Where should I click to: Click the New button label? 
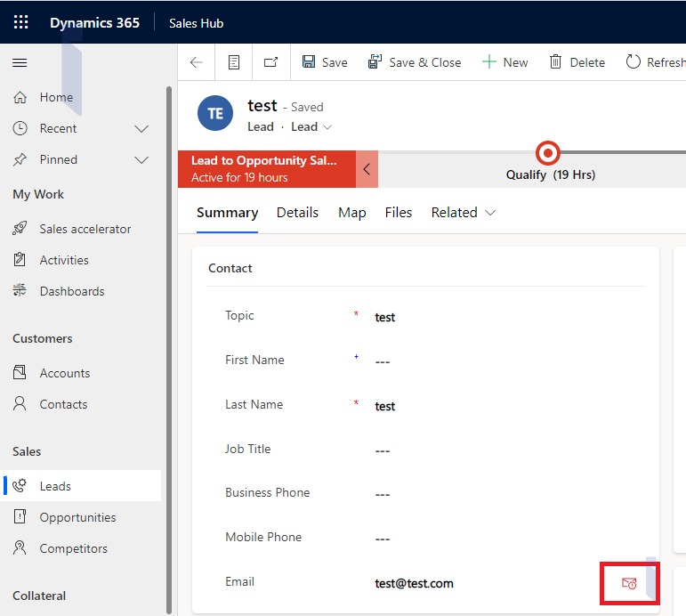tap(515, 62)
